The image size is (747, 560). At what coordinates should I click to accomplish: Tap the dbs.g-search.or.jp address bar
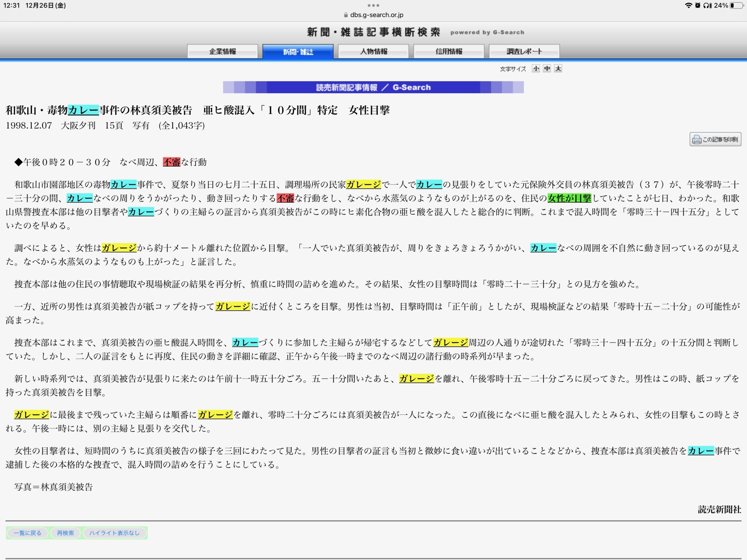click(x=376, y=15)
